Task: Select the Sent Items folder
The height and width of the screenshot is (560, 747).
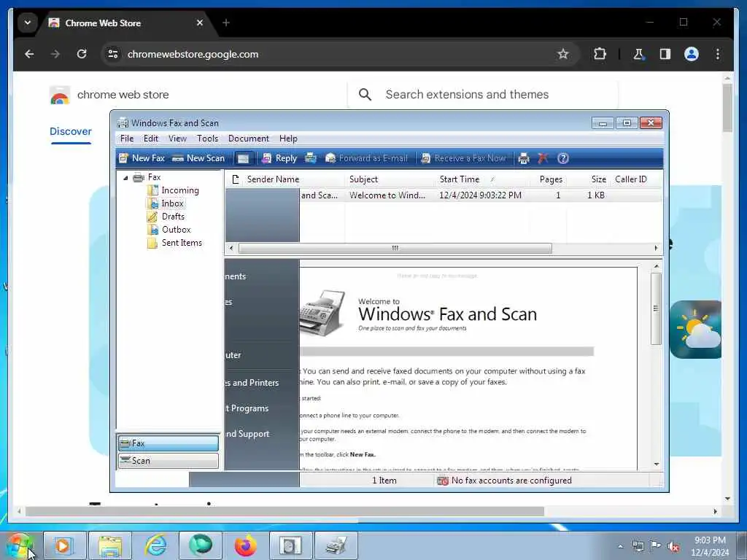Action: (x=175, y=243)
